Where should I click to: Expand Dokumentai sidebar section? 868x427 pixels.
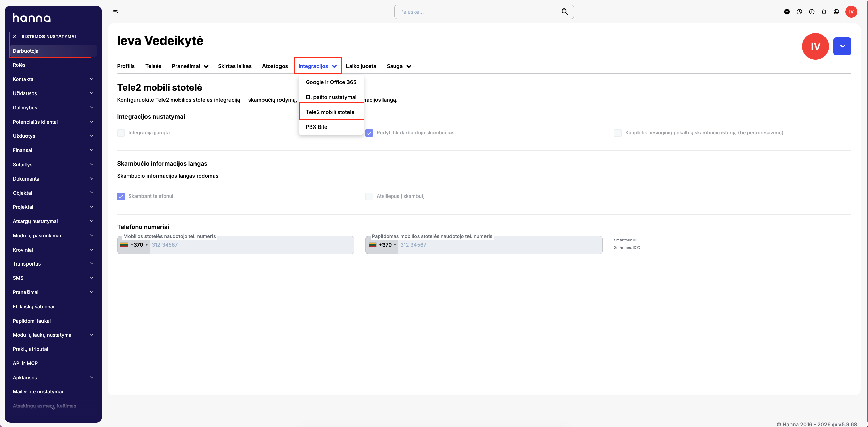[53, 179]
